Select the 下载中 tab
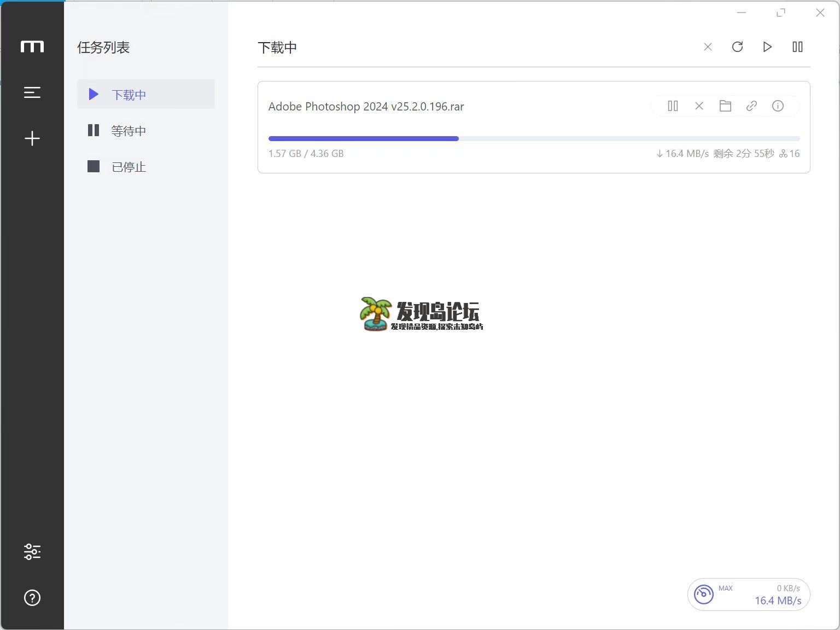The width and height of the screenshot is (840, 630). pos(146,94)
